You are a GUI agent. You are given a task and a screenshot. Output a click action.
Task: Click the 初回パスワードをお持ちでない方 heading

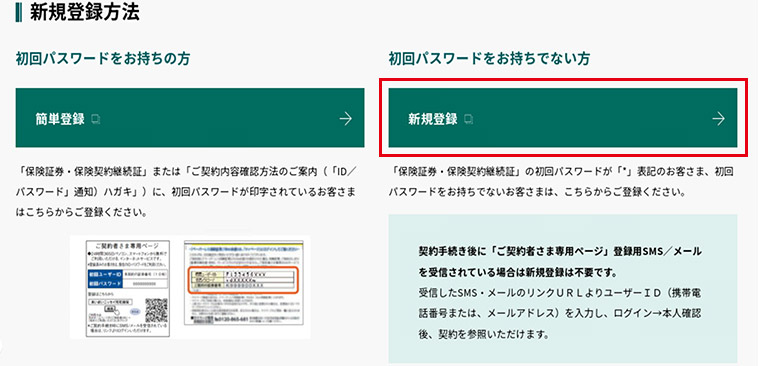(x=489, y=59)
